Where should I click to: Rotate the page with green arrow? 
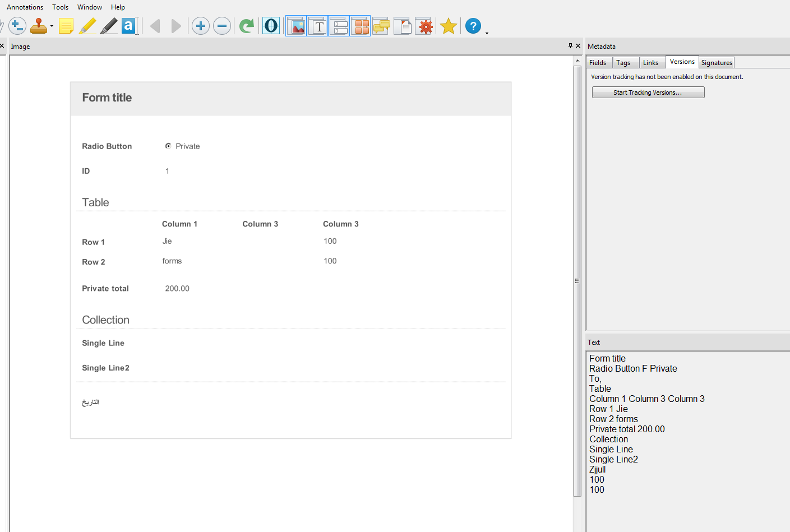(247, 26)
